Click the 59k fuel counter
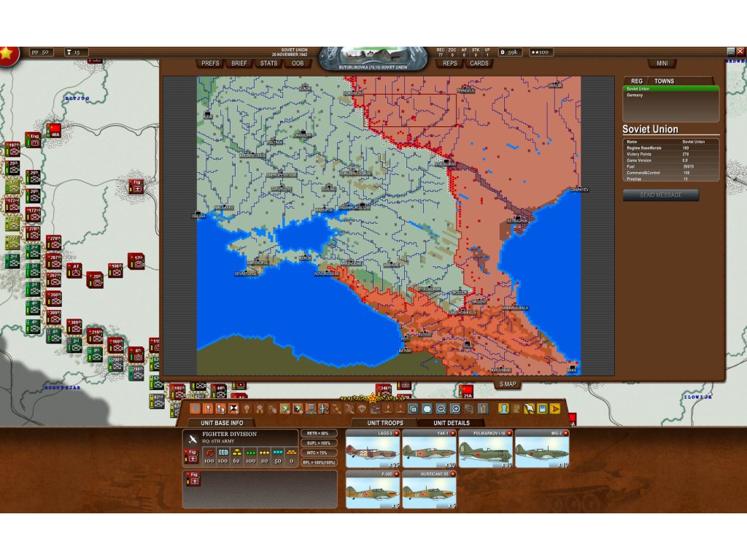Image resolution: width=747 pixels, height=560 pixels. click(x=509, y=52)
